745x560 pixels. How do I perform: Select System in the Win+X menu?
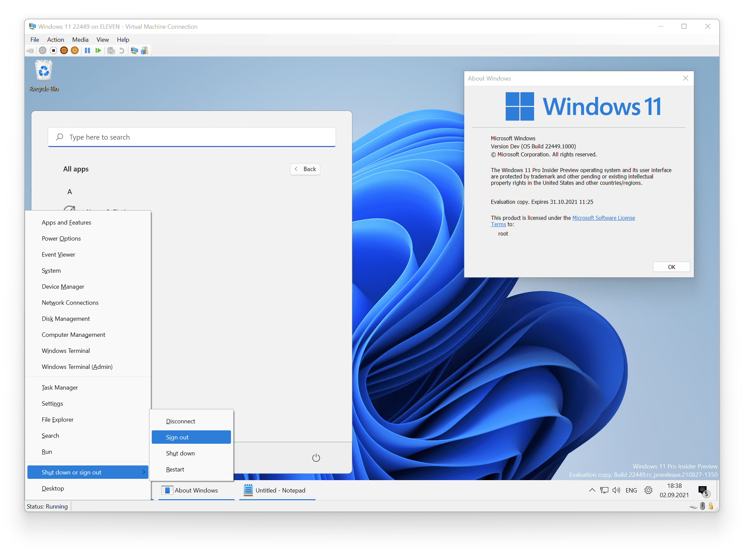tap(88, 271)
